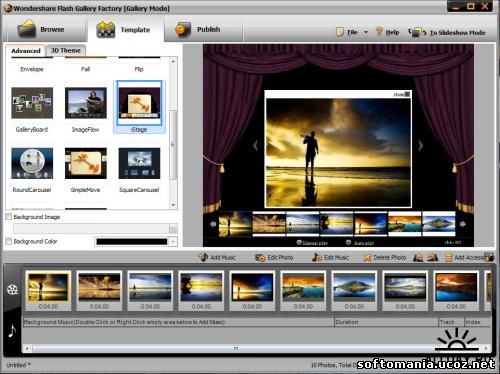The image size is (500, 374).
Task: Click the Edit Music button
Action: coord(331,257)
